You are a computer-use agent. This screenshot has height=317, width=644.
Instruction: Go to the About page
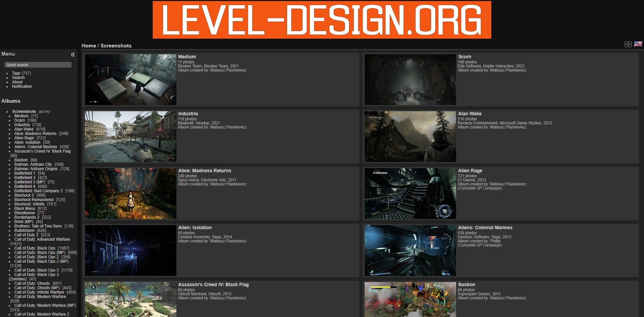(17, 82)
